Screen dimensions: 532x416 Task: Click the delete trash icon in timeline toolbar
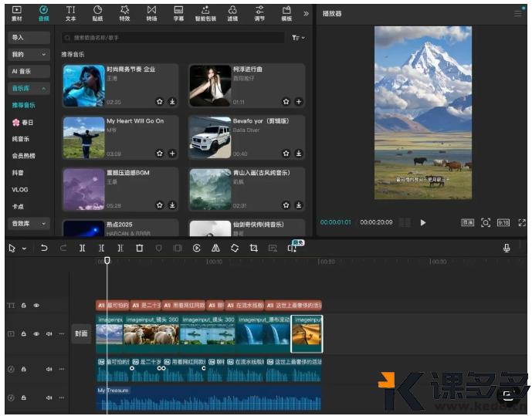[x=139, y=248]
